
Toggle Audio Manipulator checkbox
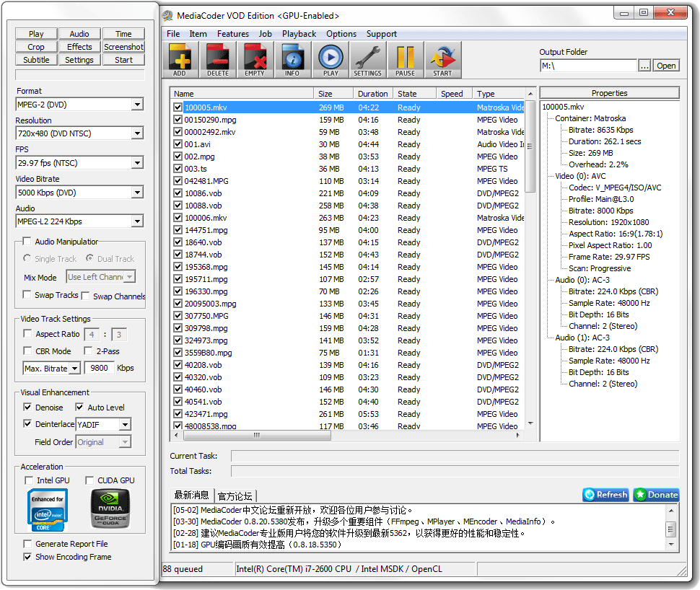point(27,242)
